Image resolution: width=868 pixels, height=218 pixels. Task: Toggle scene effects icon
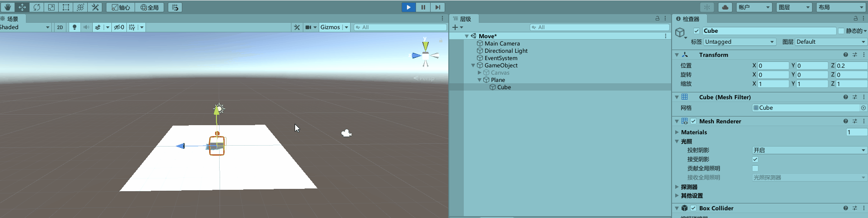click(98, 27)
